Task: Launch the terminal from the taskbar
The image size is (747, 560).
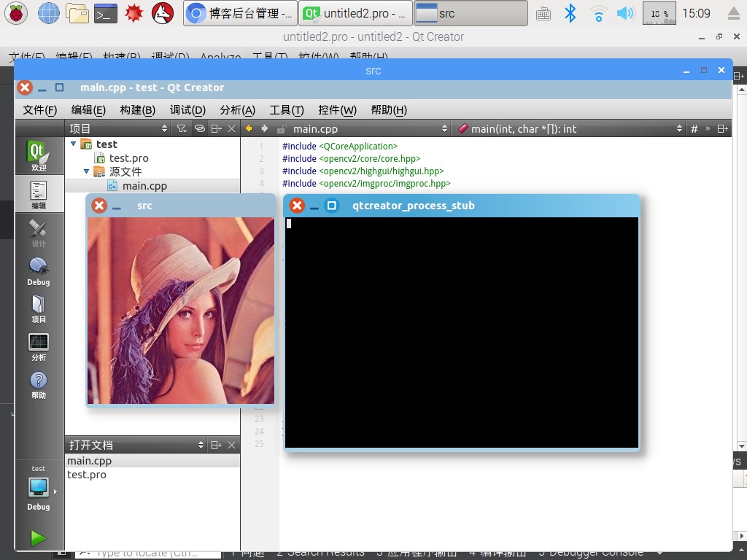Action: pos(105,13)
